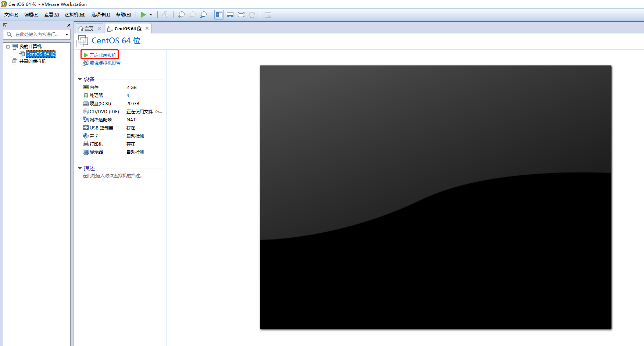The width and height of the screenshot is (644, 346).
Task: Click the revert to snapshot icon
Action: (192, 15)
